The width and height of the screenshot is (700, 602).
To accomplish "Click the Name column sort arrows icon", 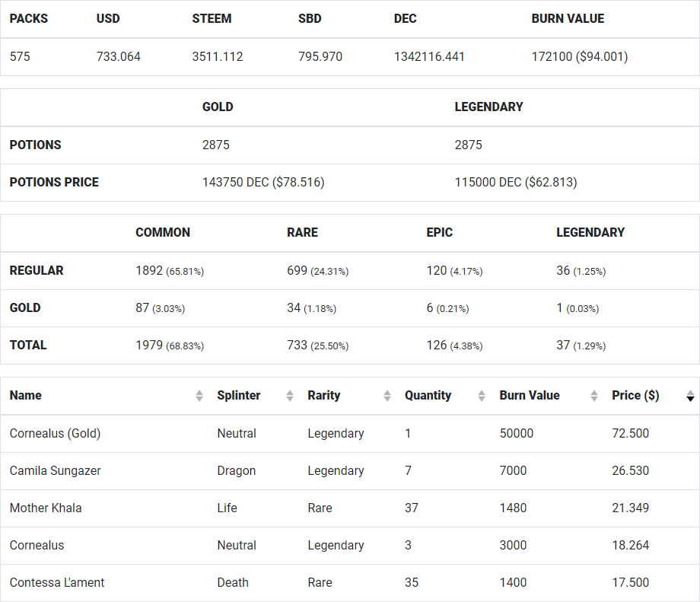I will pyautogui.click(x=199, y=396).
